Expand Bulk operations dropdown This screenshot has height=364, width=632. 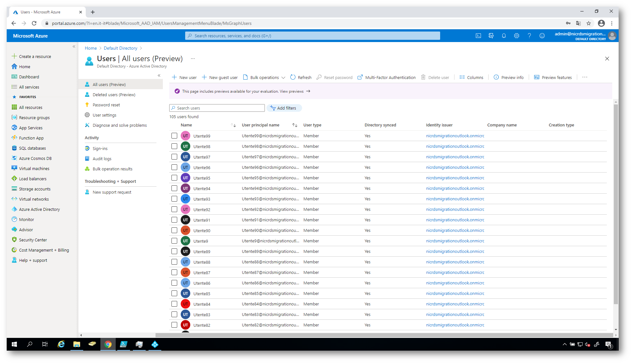pos(264,77)
